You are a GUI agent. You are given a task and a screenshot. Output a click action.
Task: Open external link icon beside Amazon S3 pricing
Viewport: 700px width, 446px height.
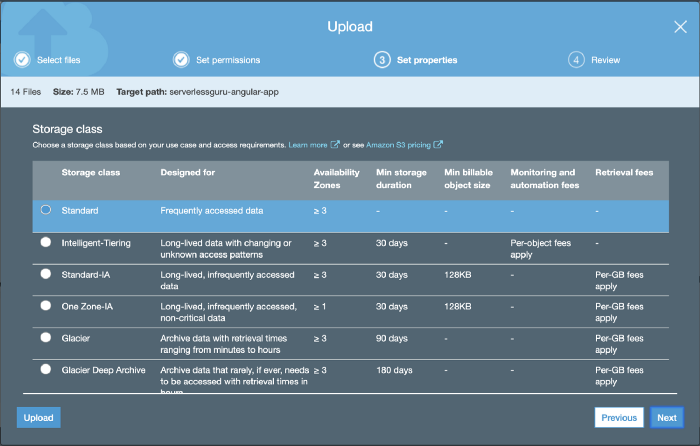coord(438,144)
